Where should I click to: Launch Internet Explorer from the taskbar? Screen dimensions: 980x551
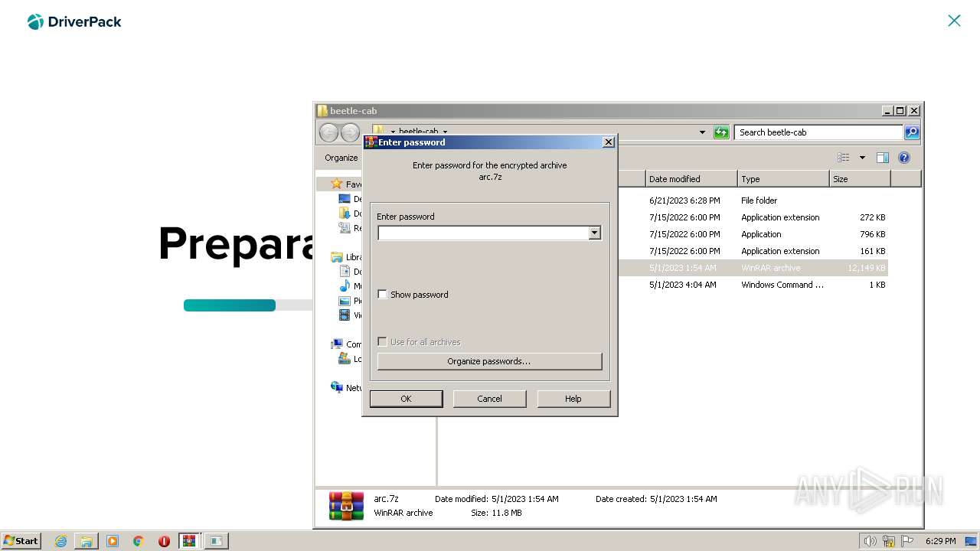(x=61, y=541)
